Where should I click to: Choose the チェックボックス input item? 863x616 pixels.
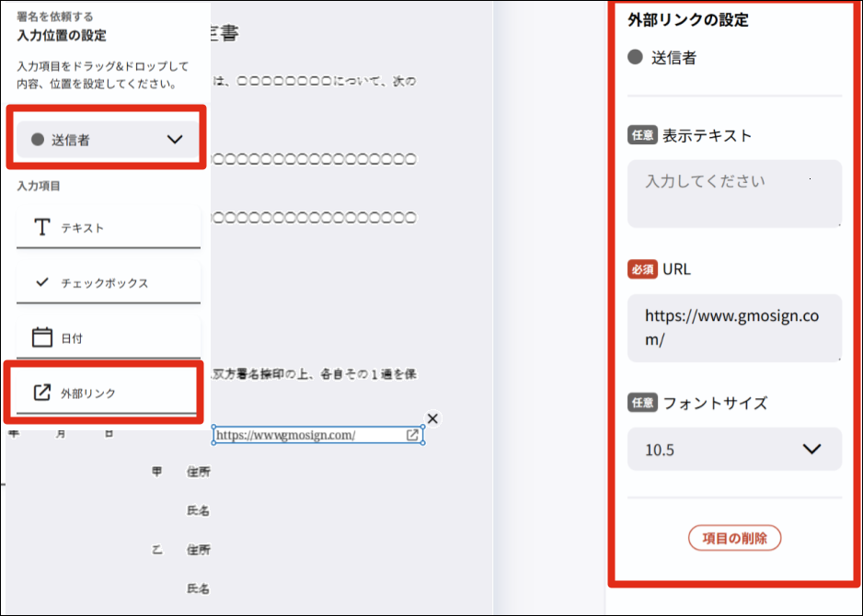click(x=109, y=282)
